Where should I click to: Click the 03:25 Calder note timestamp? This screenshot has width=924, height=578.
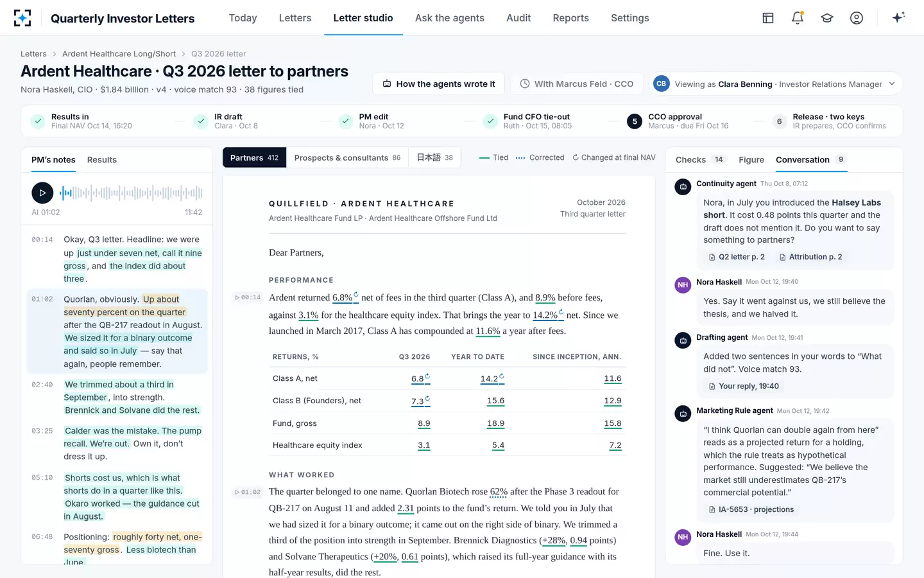click(42, 431)
